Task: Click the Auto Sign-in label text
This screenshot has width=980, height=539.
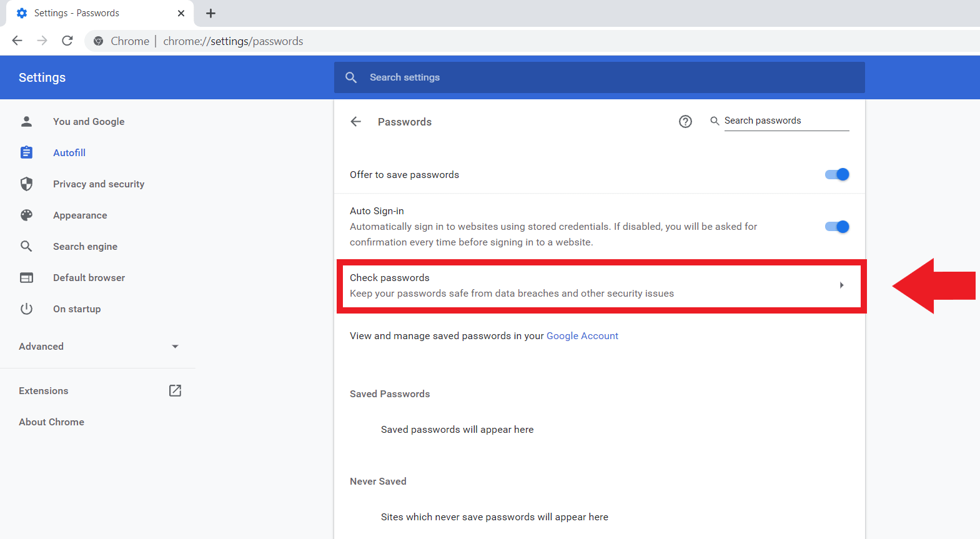Action: [377, 211]
